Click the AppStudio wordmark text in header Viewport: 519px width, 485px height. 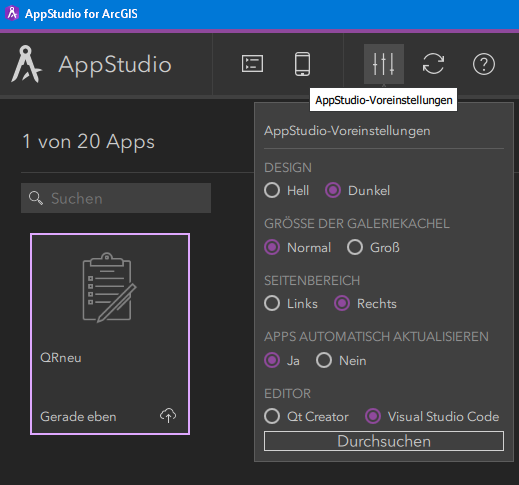click(x=115, y=65)
